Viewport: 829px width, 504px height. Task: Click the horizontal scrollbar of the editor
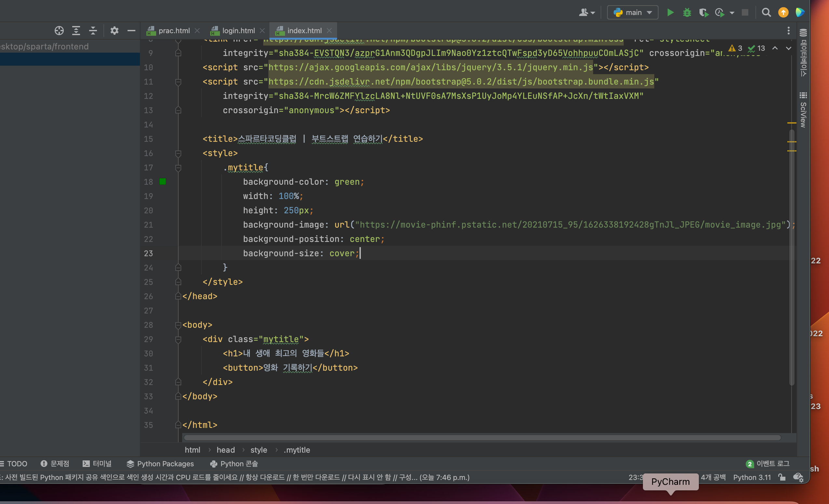(482, 437)
